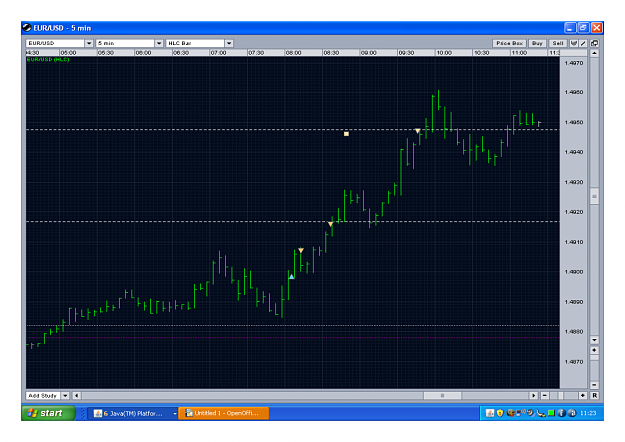Screen dimensions: 625x442
Task: Click vertical zoom out minus button
Action: pos(594,385)
